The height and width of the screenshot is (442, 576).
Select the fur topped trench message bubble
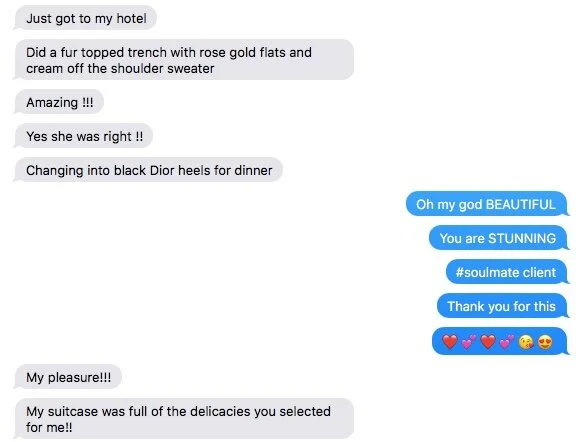(x=184, y=60)
